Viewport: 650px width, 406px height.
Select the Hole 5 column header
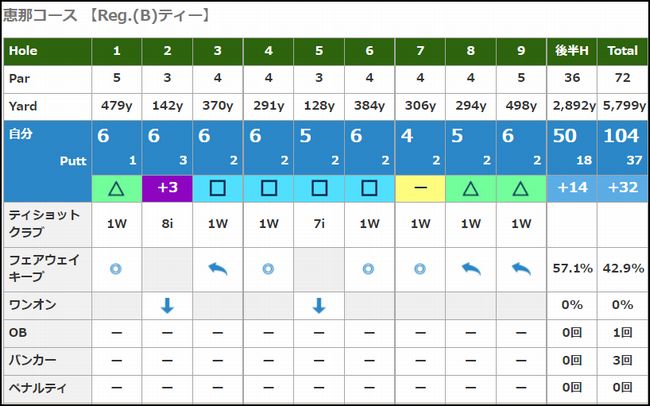pyautogui.click(x=319, y=51)
